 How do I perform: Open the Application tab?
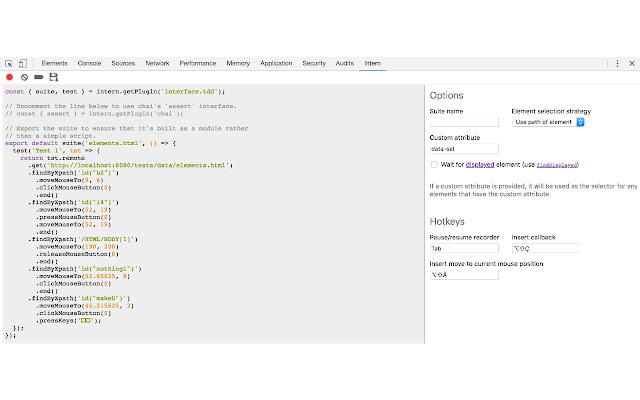click(x=276, y=63)
